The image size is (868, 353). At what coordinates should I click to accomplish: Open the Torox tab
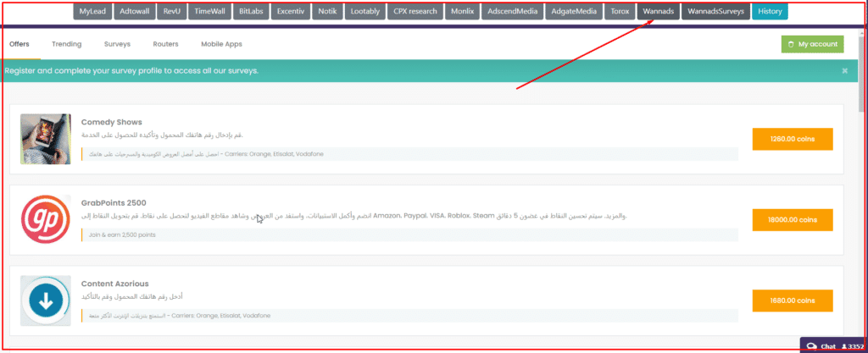[620, 11]
